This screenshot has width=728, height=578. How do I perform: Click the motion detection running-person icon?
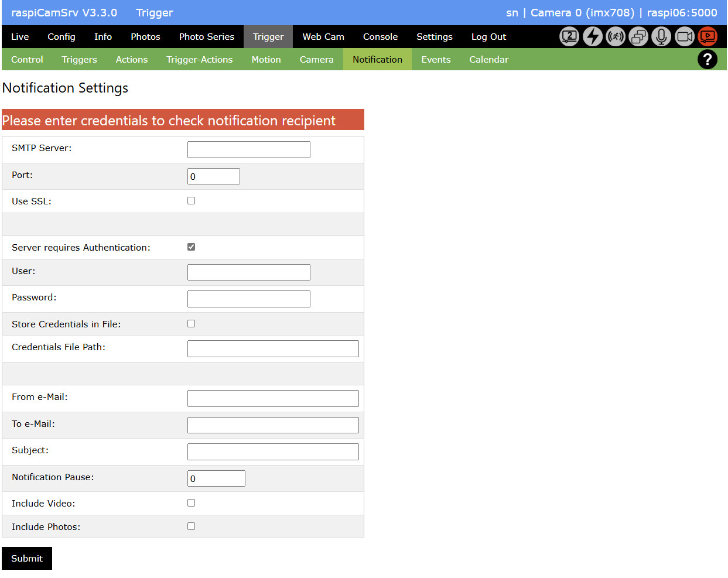pos(615,37)
